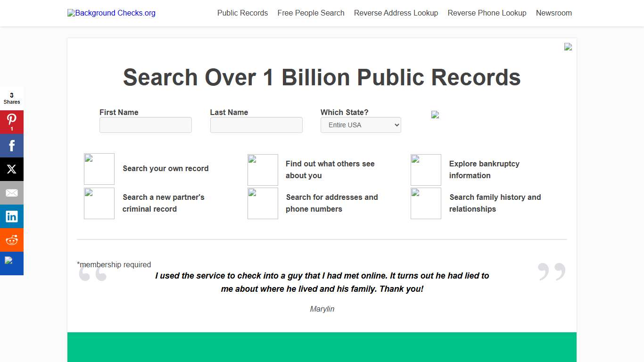Click the 3 Shares counter

[x=12, y=98]
